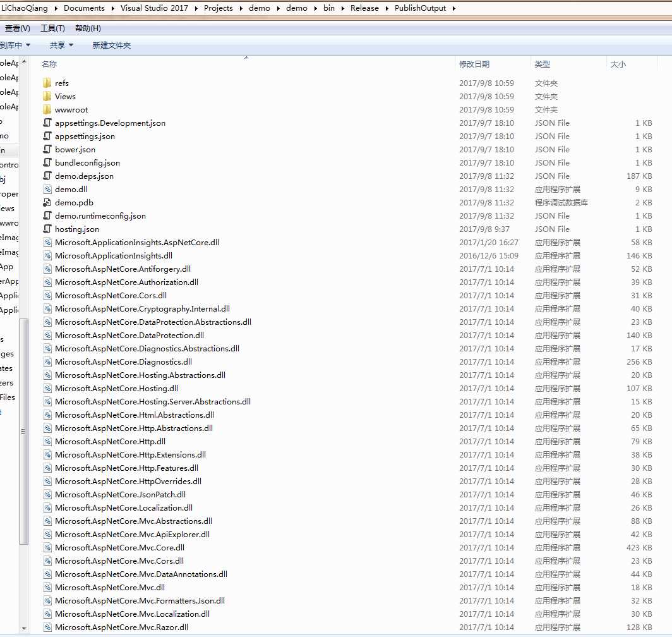Image resolution: width=672 pixels, height=637 pixels.
Task: Click the Microsoft.AspNetCore.Http.dll icon
Action: pos(47,441)
